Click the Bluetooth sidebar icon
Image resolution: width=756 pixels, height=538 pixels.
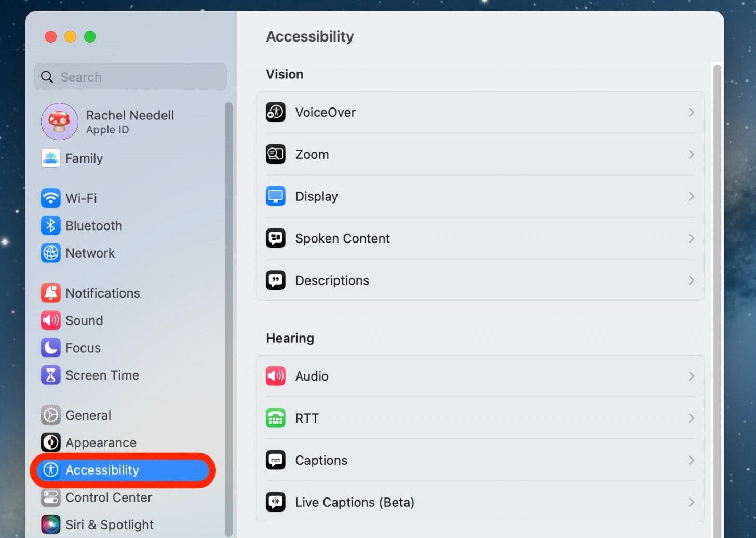pos(50,225)
